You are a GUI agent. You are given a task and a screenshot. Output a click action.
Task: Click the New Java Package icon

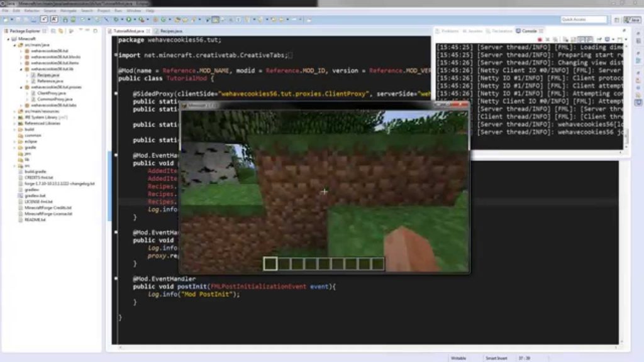click(x=155, y=19)
